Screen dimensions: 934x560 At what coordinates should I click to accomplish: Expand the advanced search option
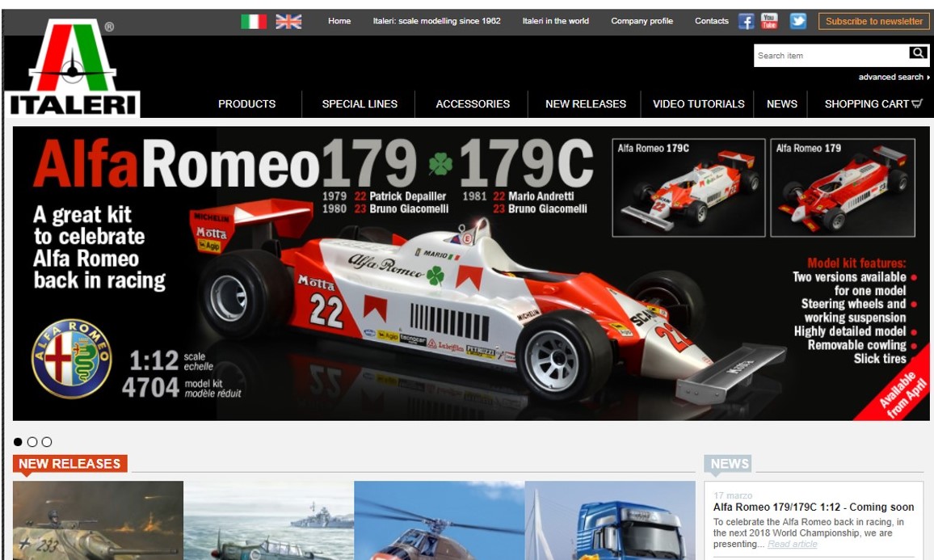893,78
